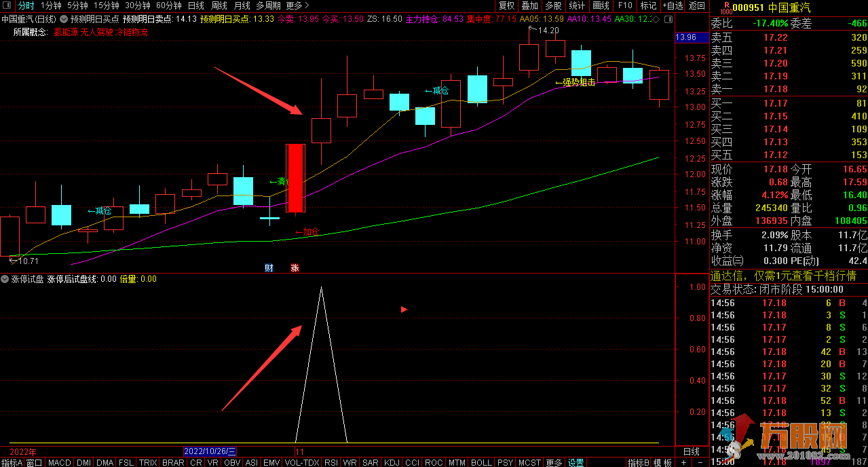
Task: Click the 氢能源 concept link
Action: (x=66, y=32)
